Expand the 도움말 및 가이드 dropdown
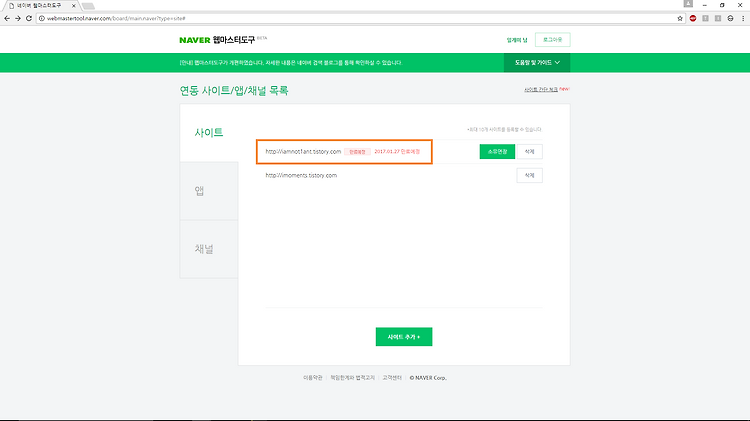 pyautogui.click(x=537, y=63)
